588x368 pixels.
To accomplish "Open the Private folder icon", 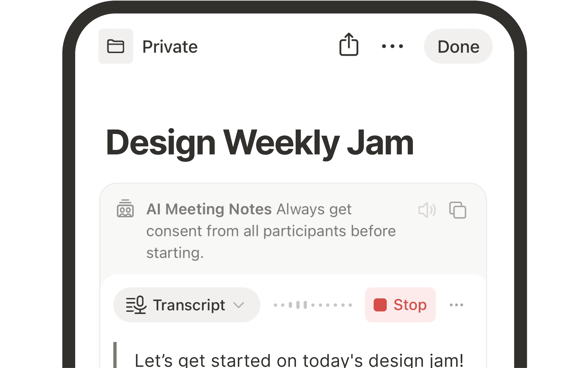I will pos(116,46).
